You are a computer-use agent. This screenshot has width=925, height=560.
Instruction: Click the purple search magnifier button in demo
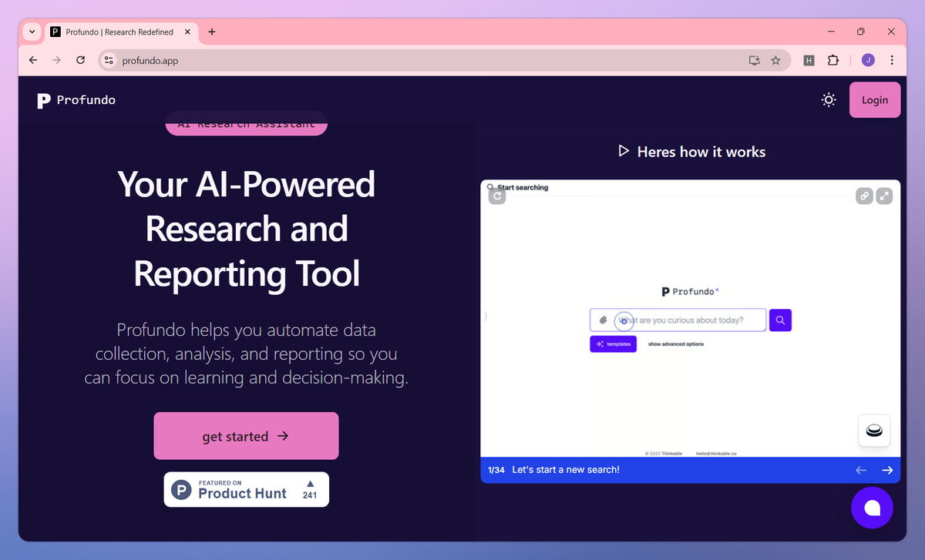pos(780,320)
